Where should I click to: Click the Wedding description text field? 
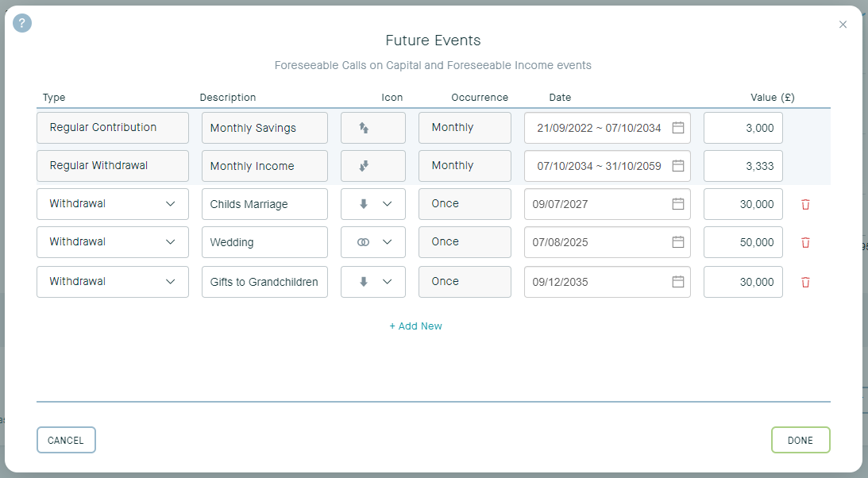[264, 242]
